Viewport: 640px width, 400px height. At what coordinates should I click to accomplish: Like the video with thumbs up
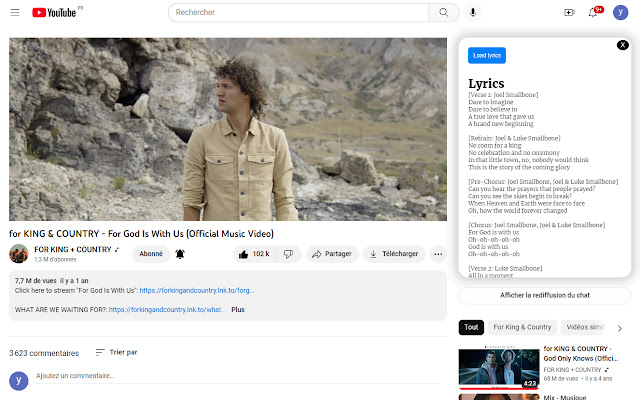click(x=255, y=254)
